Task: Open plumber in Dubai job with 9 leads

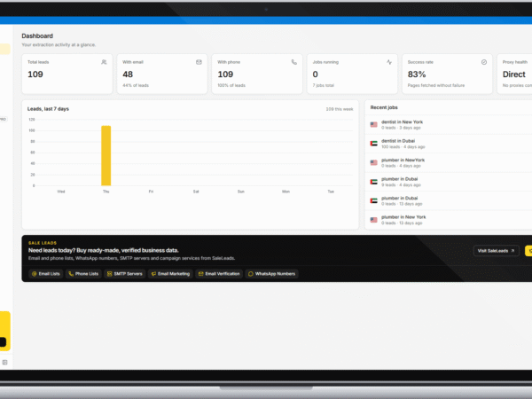Action: click(x=449, y=182)
